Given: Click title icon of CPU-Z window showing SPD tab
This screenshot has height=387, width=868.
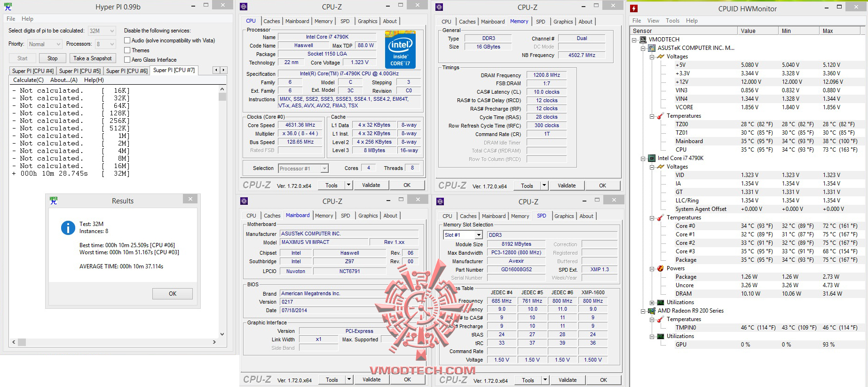Looking at the screenshot, I should [440, 202].
